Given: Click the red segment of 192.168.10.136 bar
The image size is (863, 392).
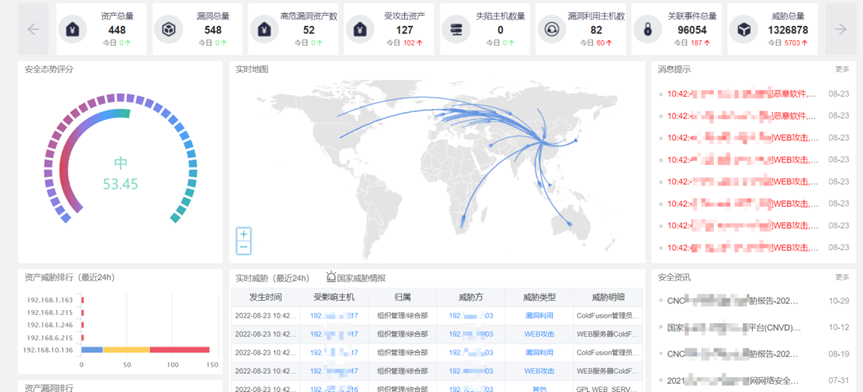Looking at the screenshot, I should tap(179, 350).
